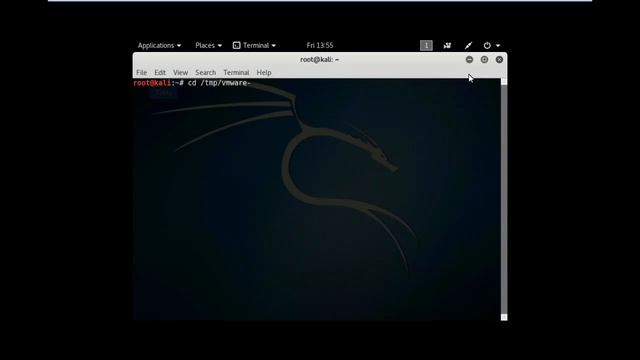
Task: Minimize the root@kali terminal window
Action: click(469, 60)
